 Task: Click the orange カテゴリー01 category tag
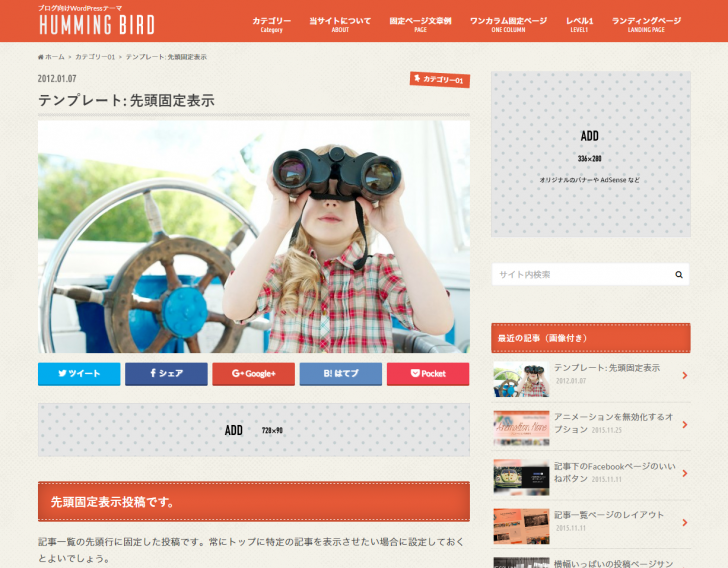[440, 79]
